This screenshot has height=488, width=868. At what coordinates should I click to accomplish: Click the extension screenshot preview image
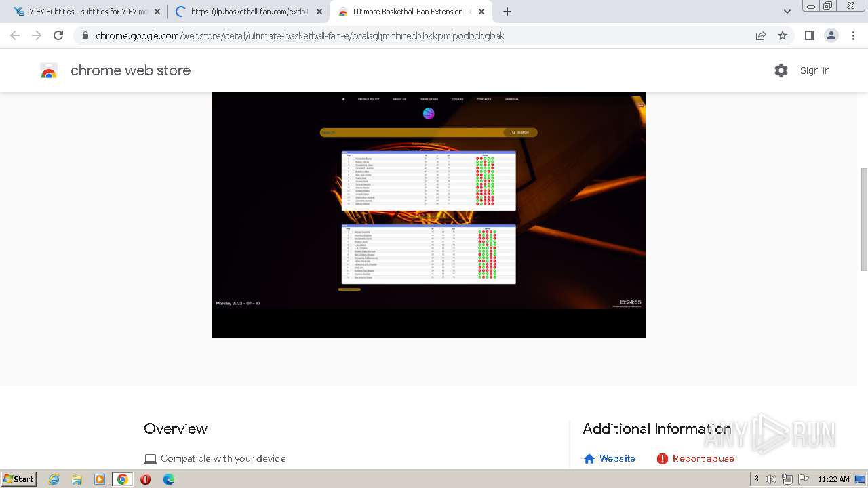tap(429, 215)
